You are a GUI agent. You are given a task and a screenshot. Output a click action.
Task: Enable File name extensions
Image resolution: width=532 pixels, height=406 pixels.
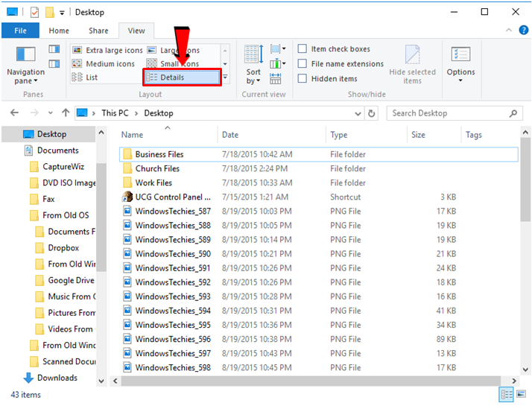click(x=303, y=64)
